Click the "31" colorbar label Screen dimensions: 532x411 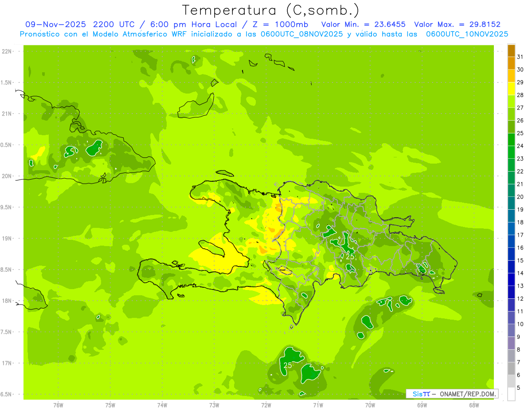520,57
